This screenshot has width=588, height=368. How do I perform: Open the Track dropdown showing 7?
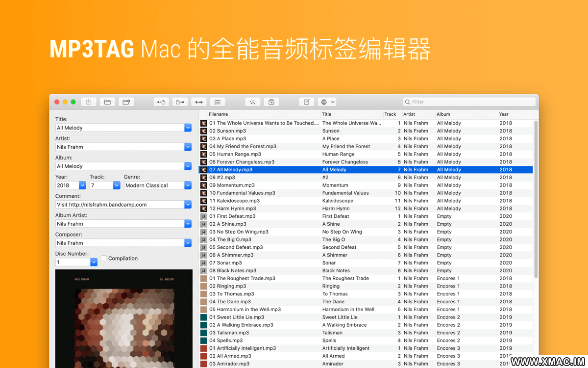117,185
